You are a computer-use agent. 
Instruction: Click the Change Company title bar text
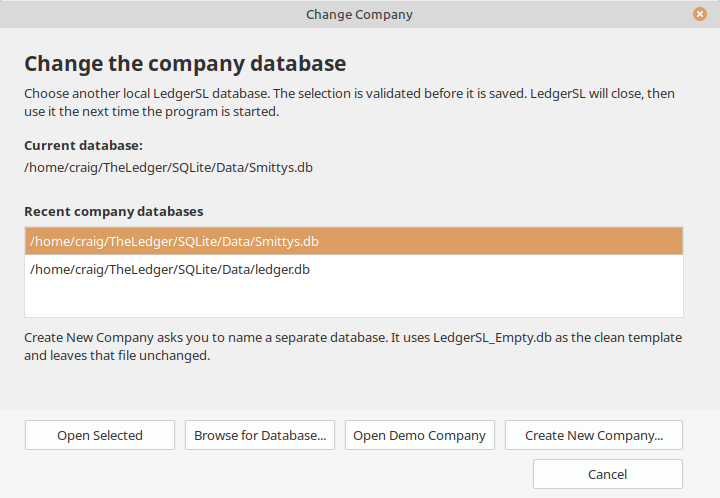pos(360,15)
